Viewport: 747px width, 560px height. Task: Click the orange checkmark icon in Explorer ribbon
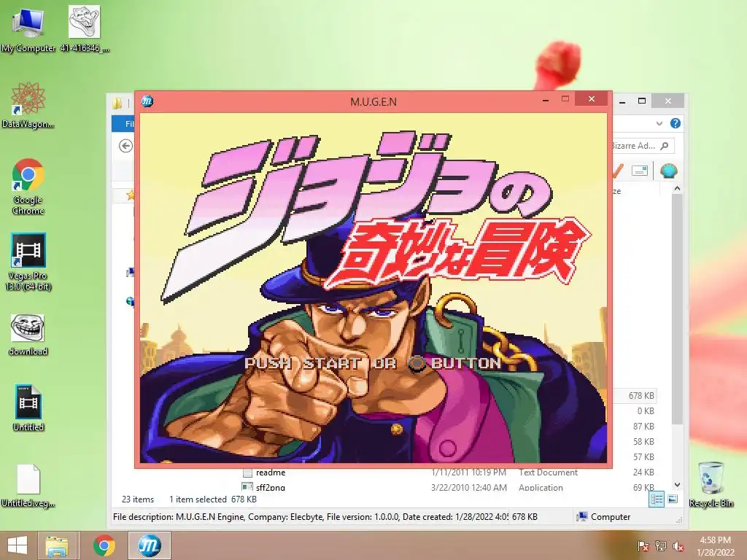pyautogui.click(x=618, y=171)
